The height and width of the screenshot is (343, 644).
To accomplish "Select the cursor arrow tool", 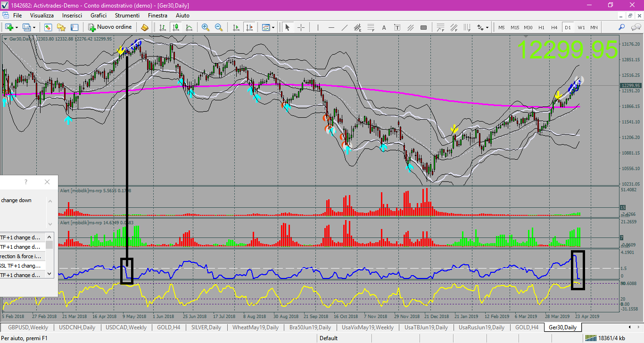I will point(288,27).
